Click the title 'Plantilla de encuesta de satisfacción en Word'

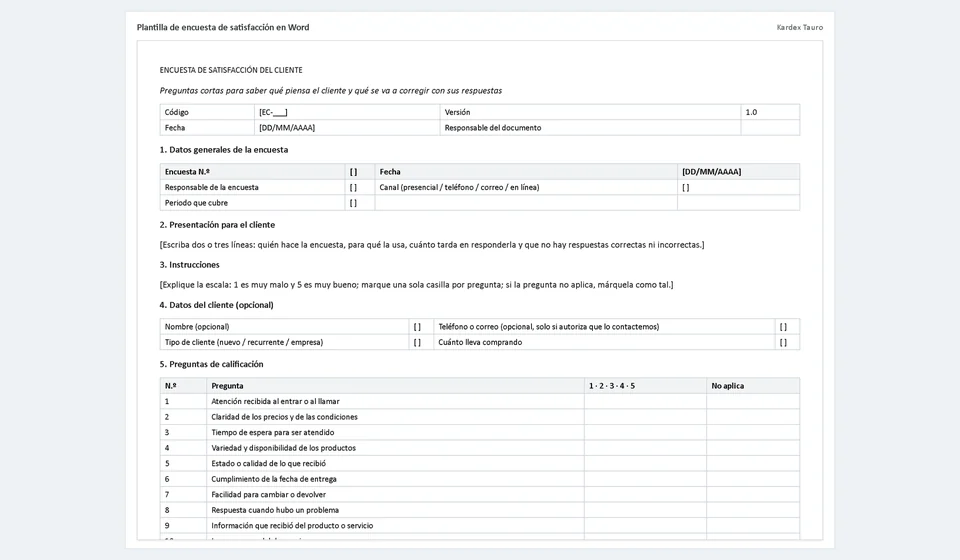(x=223, y=28)
